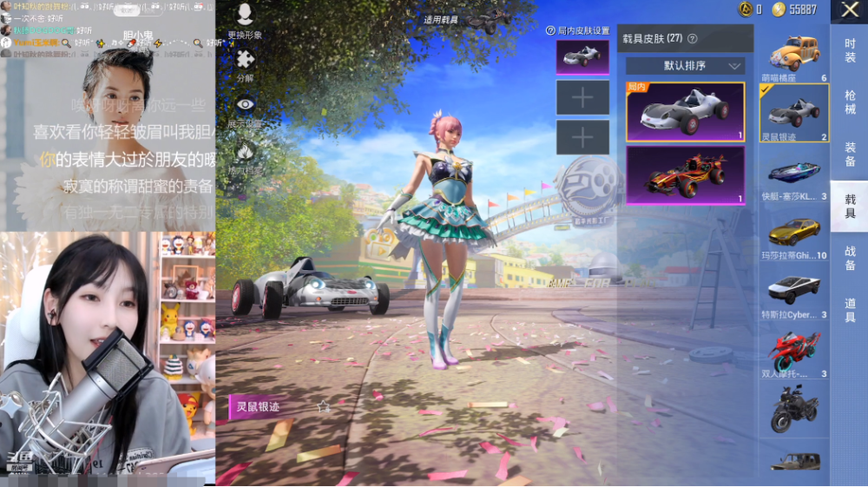Open the 默认排序 sort dropdown
The width and height of the screenshot is (868, 487).
pyautogui.click(x=686, y=66)
